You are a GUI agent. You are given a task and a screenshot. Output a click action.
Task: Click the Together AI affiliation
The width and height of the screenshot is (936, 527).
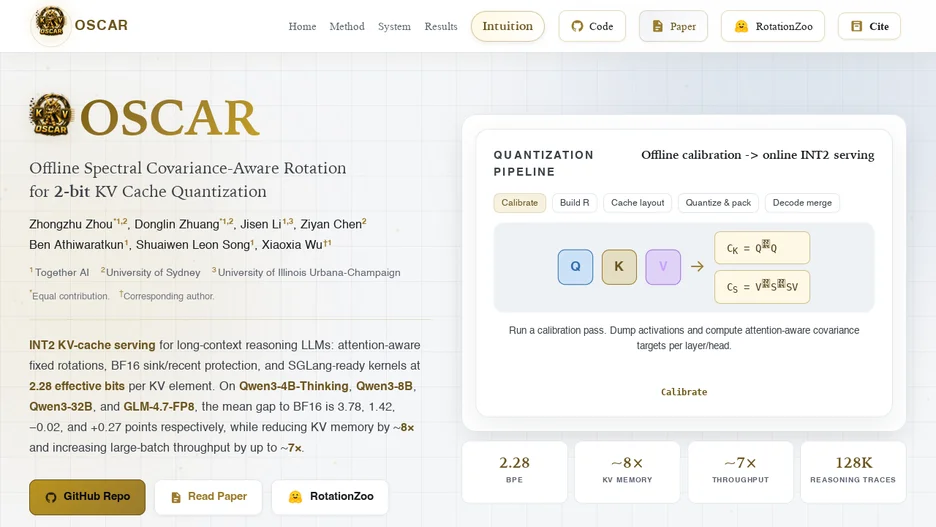[62, 272]
